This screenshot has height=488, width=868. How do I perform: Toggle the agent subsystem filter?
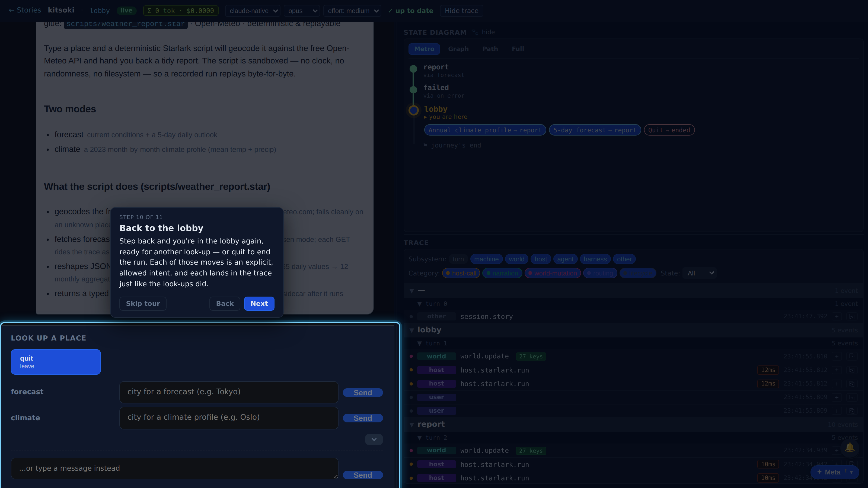click(565, 259)
